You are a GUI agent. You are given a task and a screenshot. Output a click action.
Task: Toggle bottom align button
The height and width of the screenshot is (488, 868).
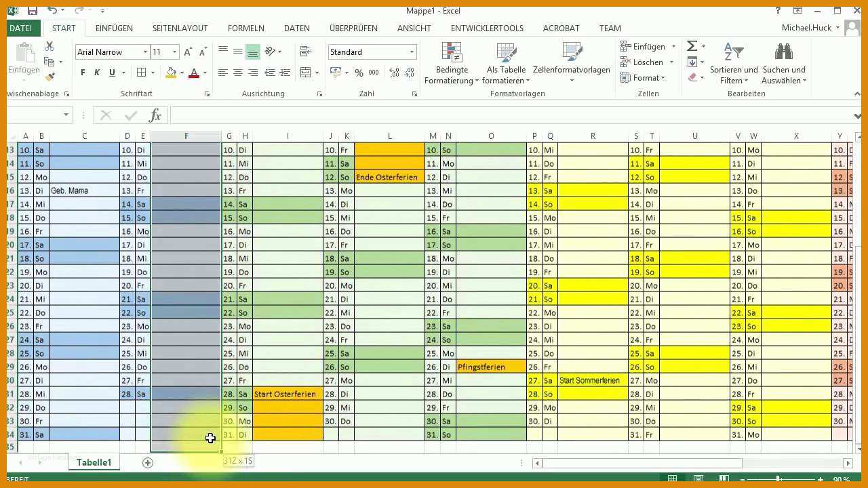tap(253, 51)
